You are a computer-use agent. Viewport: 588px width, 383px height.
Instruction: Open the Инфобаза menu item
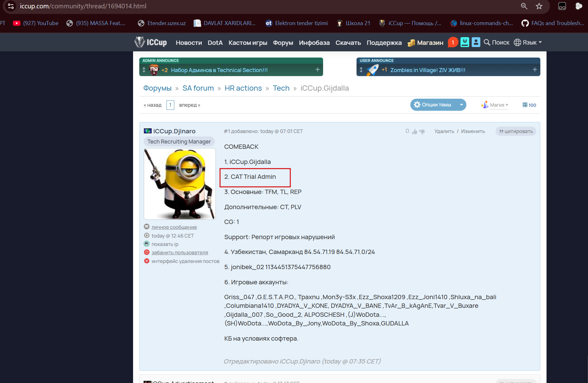(x=314, y=43)
